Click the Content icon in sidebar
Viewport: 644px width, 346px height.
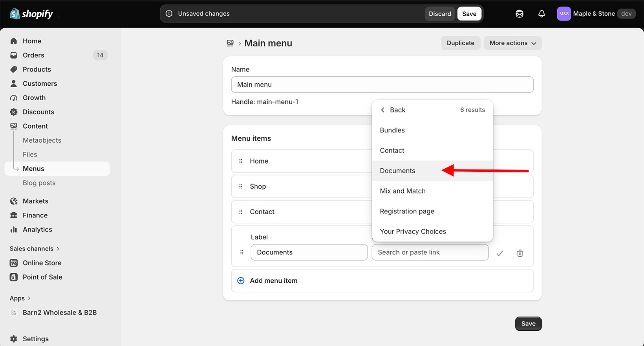point(14,126)
